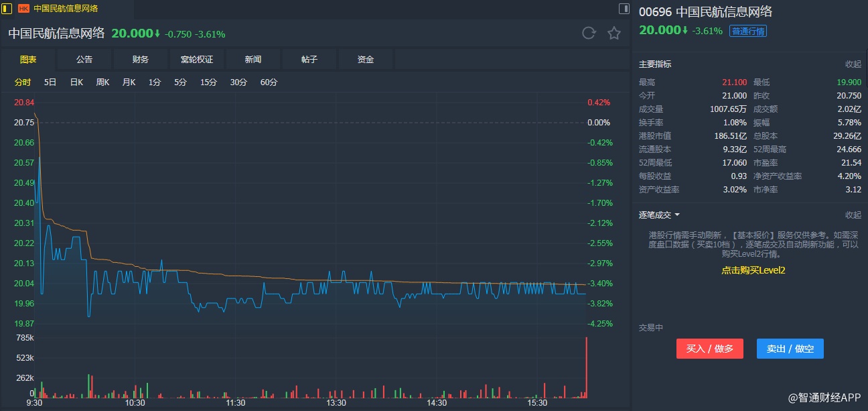Collapse the 主要指标 section with 收起
The width and height of the screenshot is (868, 411).
point(853,64)
